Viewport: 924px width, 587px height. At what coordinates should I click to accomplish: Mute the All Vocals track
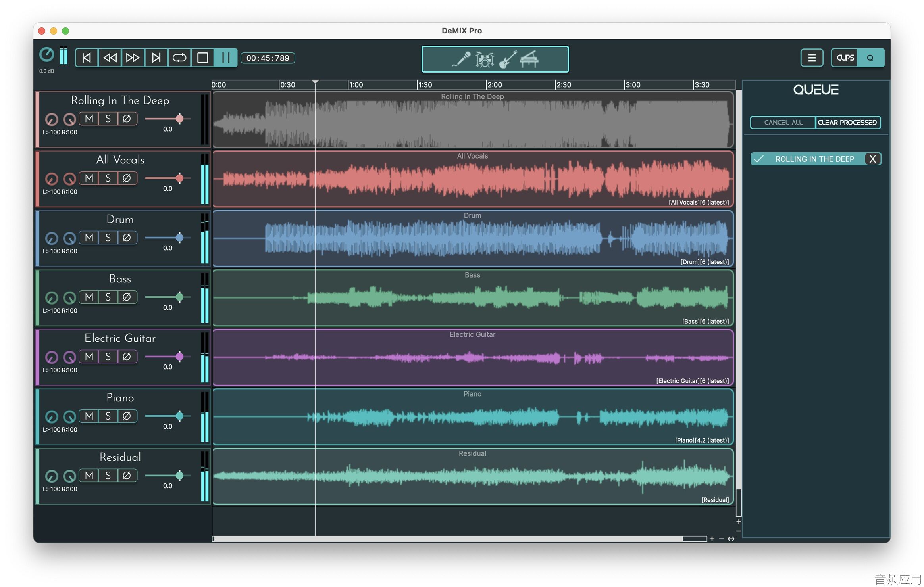[89, 178]
